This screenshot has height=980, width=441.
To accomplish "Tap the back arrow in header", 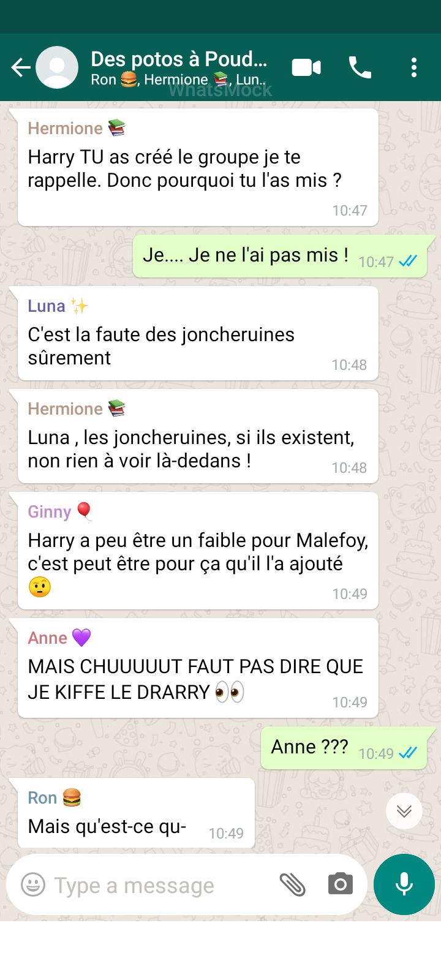I will [x=21, y=67].
